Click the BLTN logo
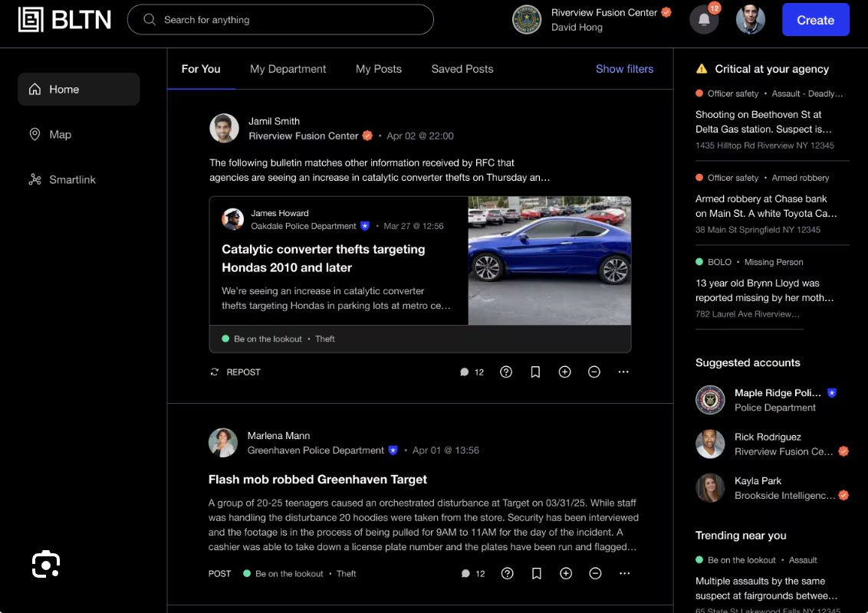The image size is (868, 613). 64,20
